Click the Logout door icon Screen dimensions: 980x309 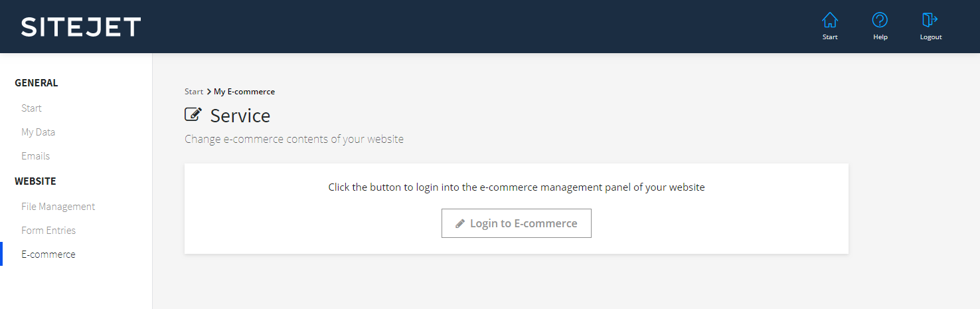click(x=930, y=21)
